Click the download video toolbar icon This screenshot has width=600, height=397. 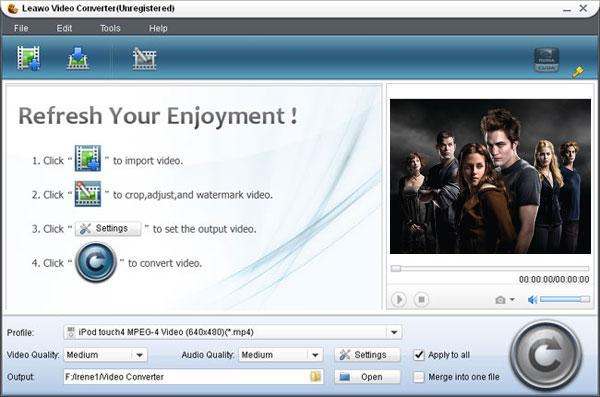[x=78, y=58]
